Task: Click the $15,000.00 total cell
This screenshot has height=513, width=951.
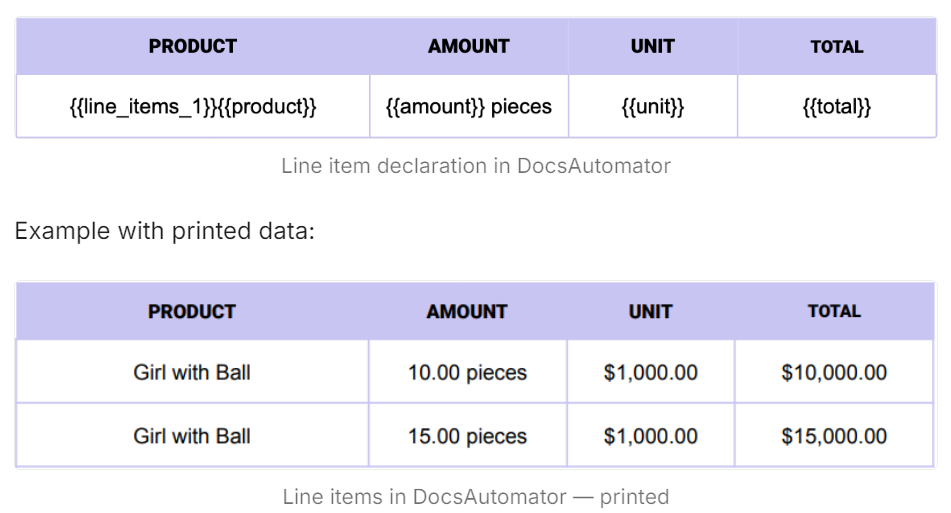Action: 834,436
